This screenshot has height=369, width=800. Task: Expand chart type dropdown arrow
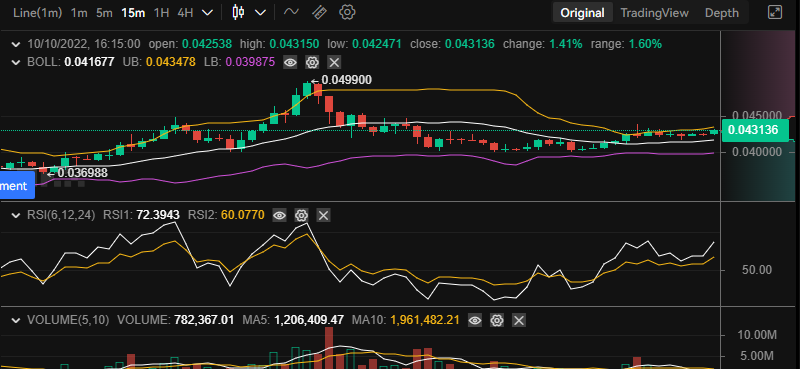(260, 13)
